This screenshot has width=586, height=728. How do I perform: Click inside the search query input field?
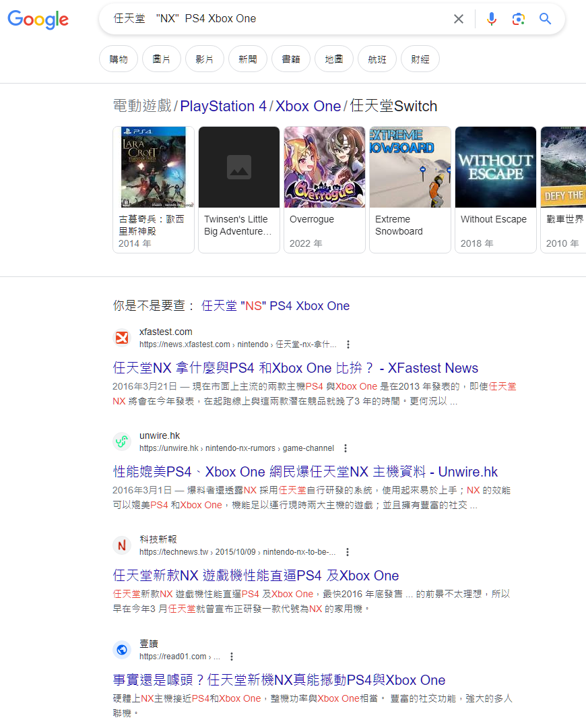coord(278,19)
